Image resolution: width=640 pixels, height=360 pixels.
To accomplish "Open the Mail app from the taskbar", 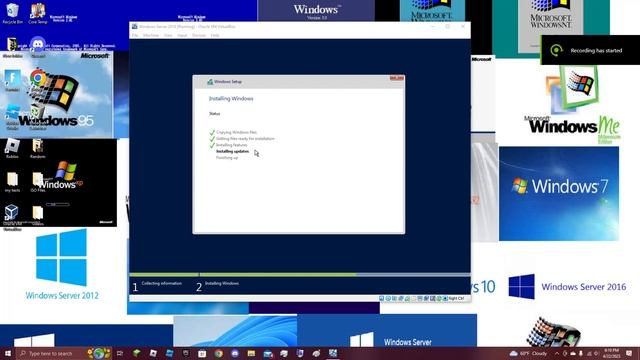I will pos(268,353).
